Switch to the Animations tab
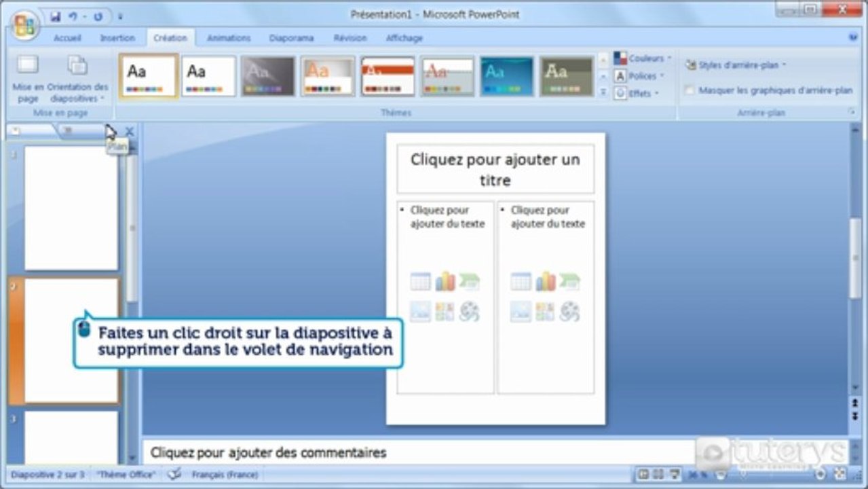This screenshot has width=868, height=489. 229,38
